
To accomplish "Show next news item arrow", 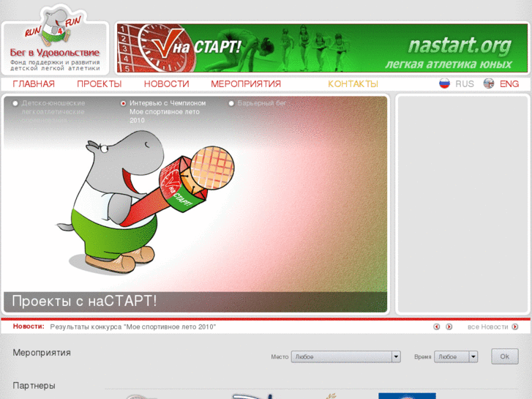I will point(449,327).
